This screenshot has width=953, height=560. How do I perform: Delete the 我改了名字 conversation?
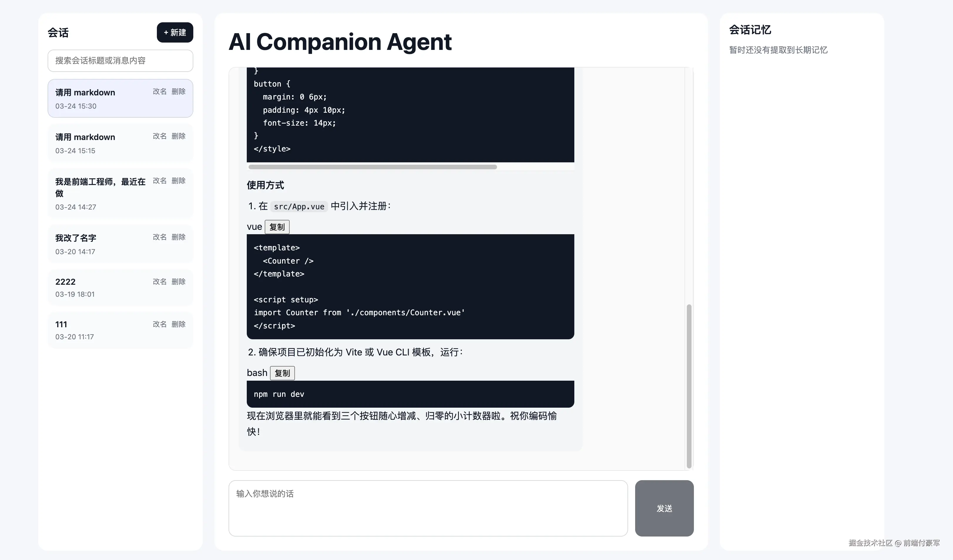click(x=178, y=237)
